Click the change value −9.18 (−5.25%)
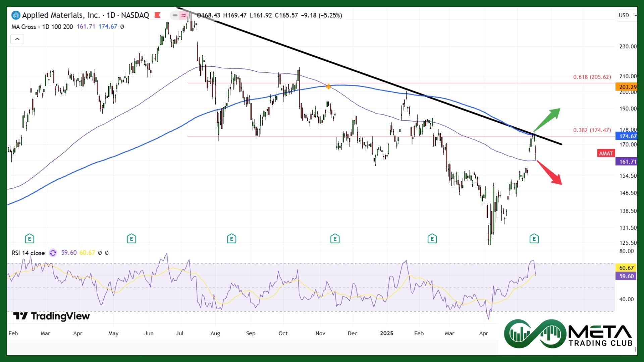The height and width of the screenshot is (362, 644). (x=321, y=15)
